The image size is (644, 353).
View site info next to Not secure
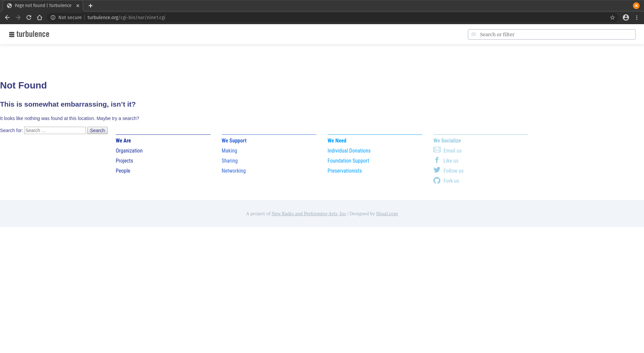[53, 17]
